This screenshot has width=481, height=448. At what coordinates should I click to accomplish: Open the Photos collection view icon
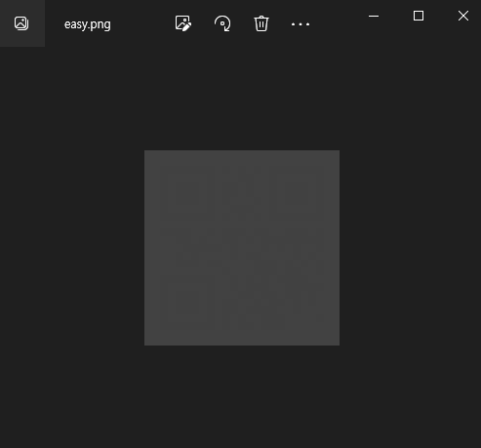click(x=21, y=23)
